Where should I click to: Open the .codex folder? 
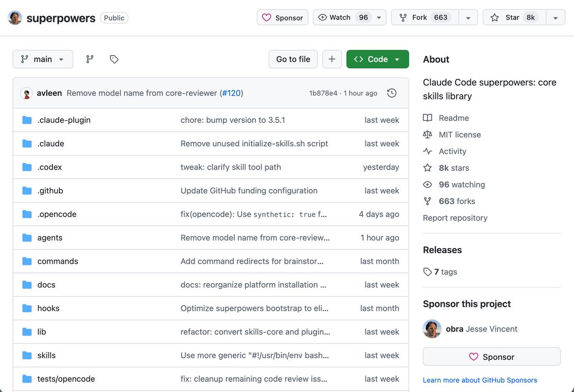[x=49, y=167]
